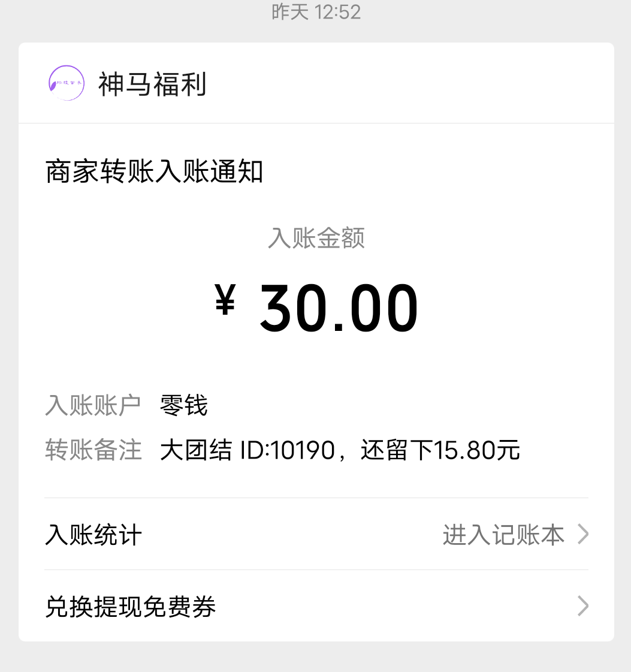Screen dimensions: 631x672
Task: Open the 神马福利 merchant name
Action: [152, 85]
